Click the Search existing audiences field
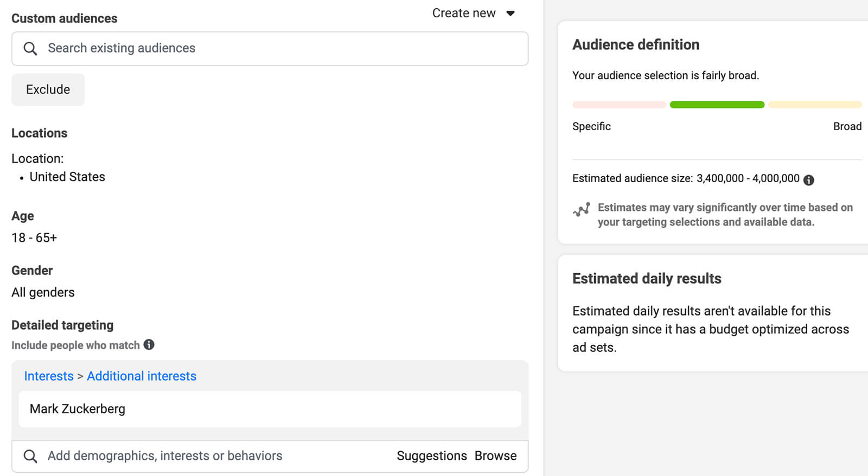The height and width of the screenshot is (476, 868). tap(270, 49)
